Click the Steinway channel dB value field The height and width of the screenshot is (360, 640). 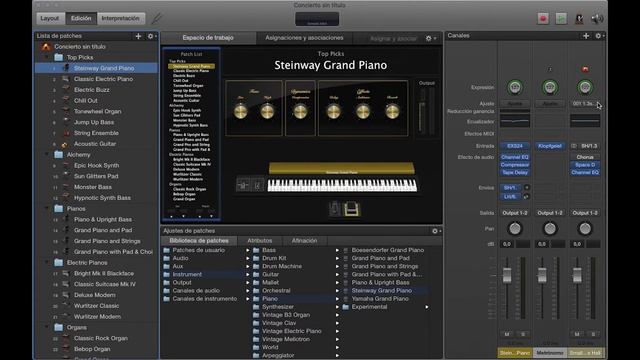tap(507, 244)
